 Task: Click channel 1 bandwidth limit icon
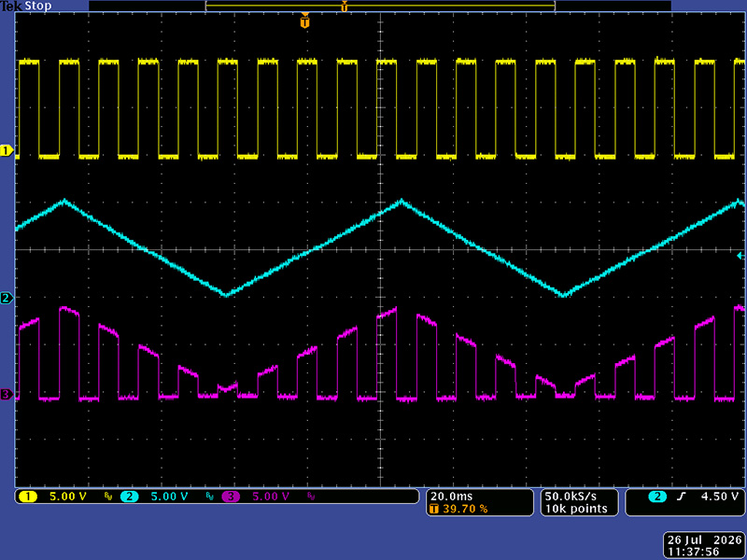pyautogui.click(x=108, y=497)
